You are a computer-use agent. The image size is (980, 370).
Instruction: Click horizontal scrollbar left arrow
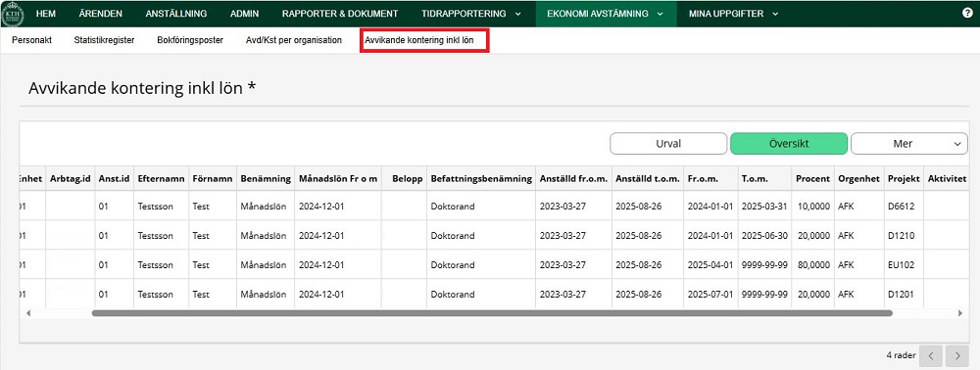pyautogui.click(x=28, y=313)
